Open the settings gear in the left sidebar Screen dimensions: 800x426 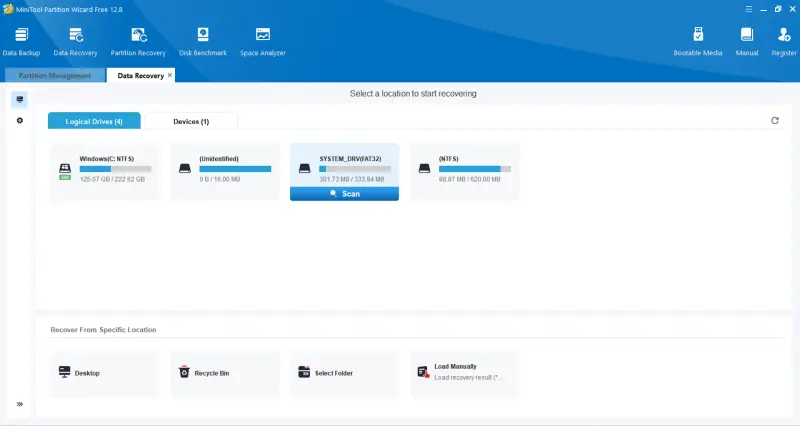tap(19, 121)
